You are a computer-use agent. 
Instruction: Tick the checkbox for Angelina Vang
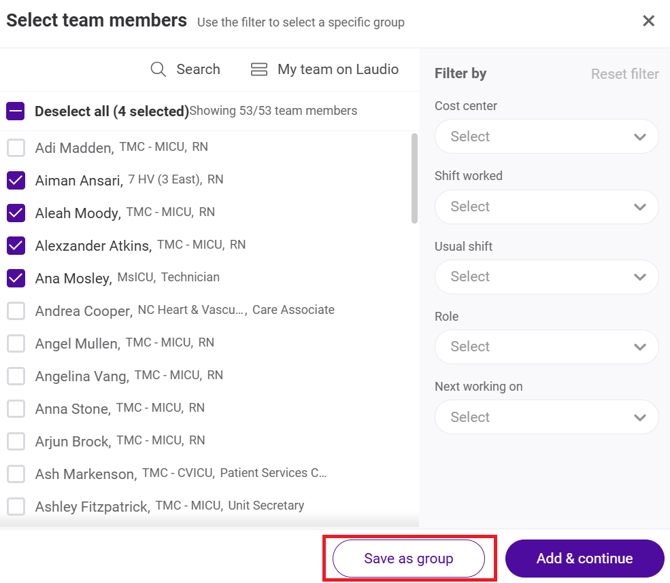pyautogui.click(x=16, y=376)
